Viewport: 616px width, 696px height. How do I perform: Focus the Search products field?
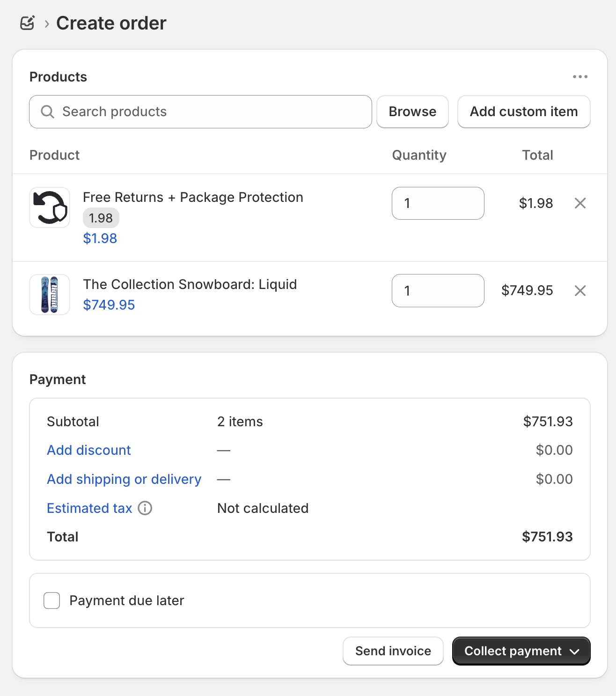point(200,111)
